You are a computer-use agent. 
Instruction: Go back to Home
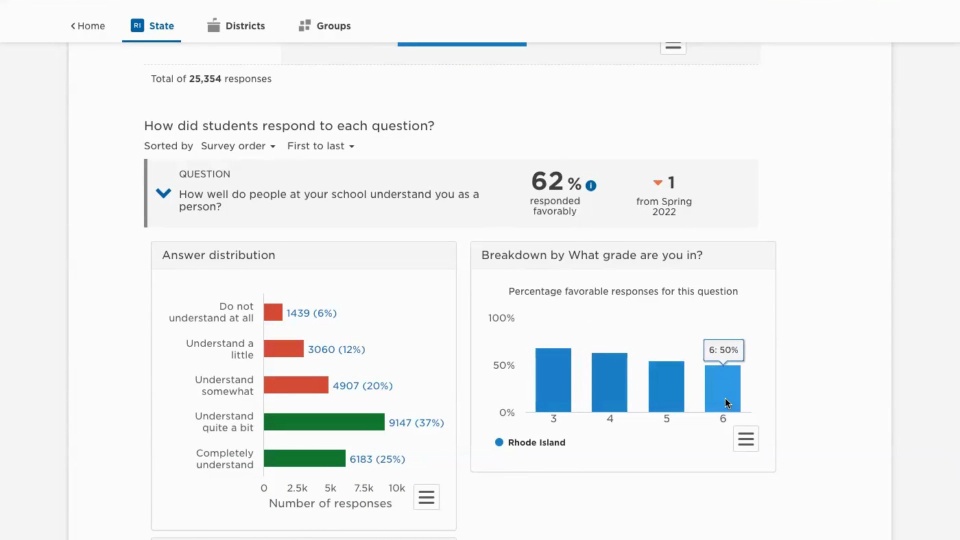[x=88, y=26]
